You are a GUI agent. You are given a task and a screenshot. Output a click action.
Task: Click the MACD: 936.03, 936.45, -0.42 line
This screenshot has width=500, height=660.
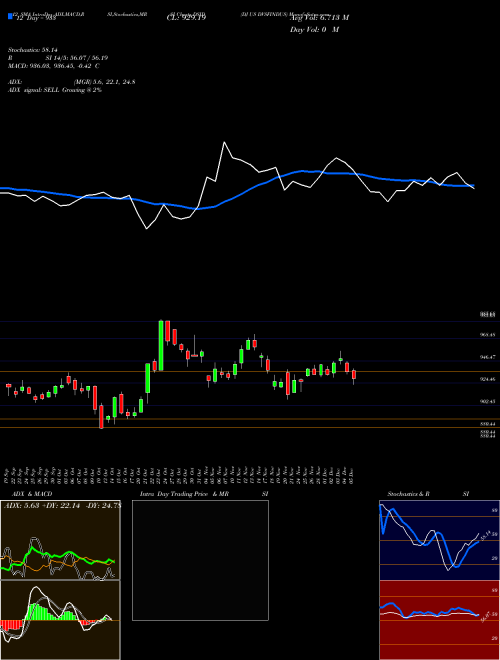pos(53,66)
